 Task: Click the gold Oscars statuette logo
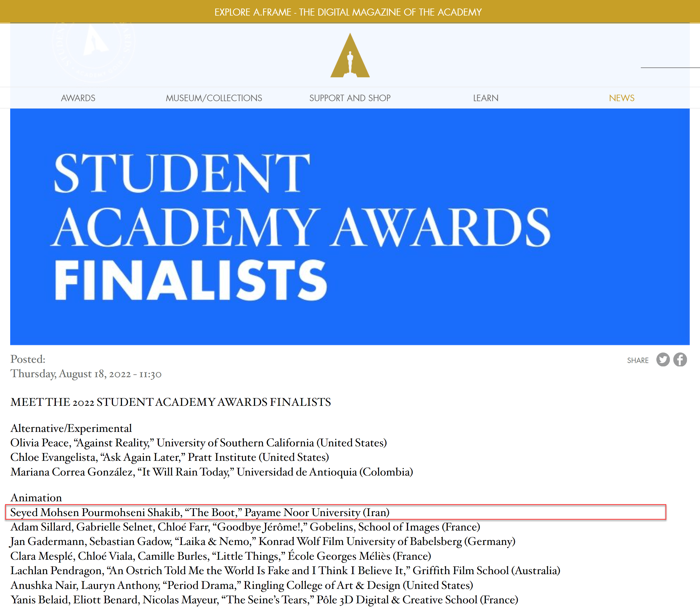[x=350, y=56]
